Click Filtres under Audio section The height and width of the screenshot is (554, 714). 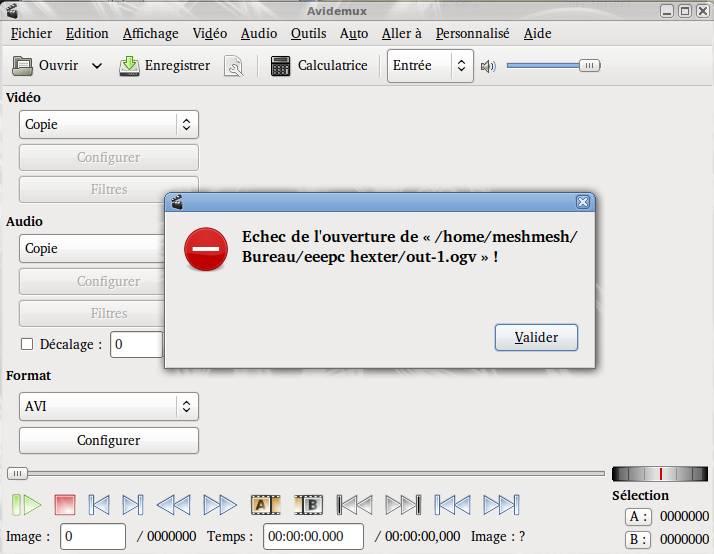[92, 313]
